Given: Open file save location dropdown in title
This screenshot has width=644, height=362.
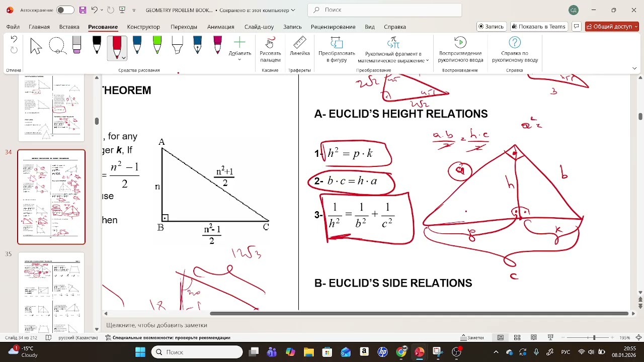Looking at the screenshot, I should 293,10.
